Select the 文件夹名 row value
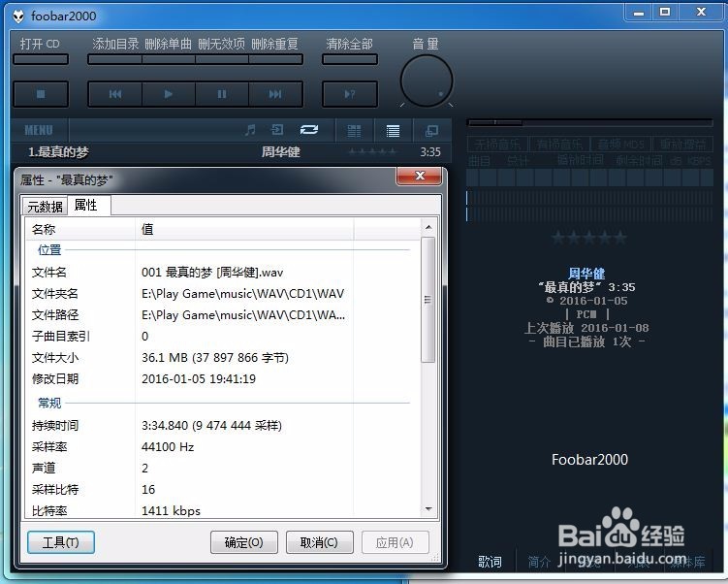728x584 pixels. click(242, 294)
